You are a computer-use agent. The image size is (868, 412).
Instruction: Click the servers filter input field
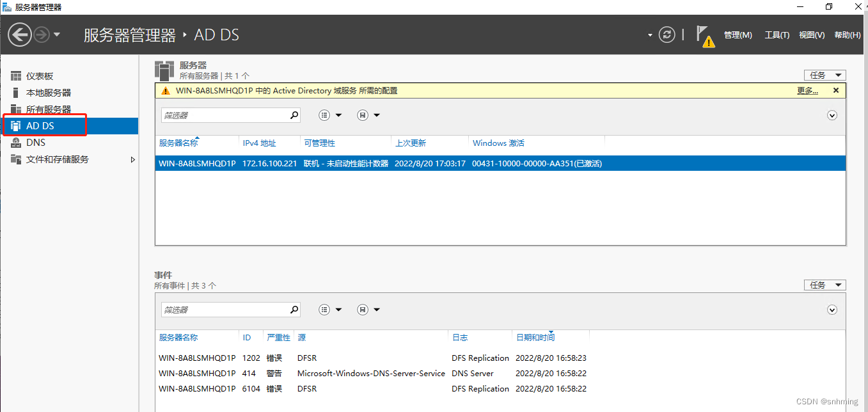click(x=224, y=115)
